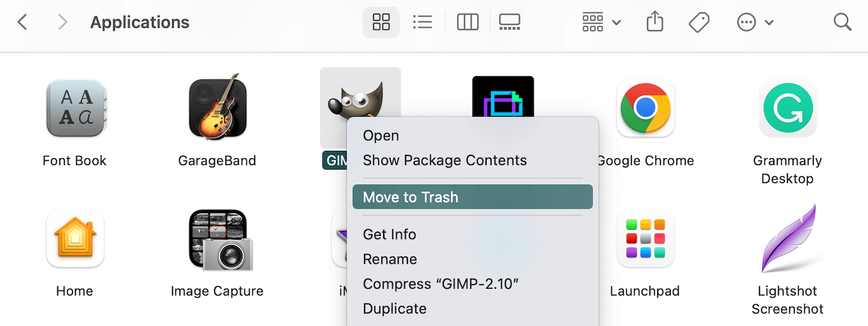Go back with the left arrow button
This screenshot has width=868, height=326.
(x=23, y=23)
